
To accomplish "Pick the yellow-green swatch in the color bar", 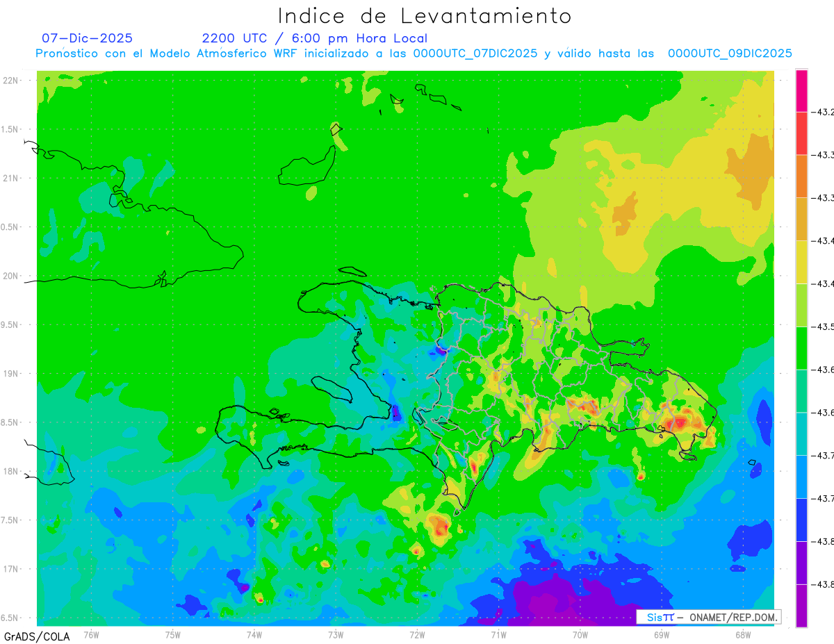I will pyautogui.click(x=801, y=306).
